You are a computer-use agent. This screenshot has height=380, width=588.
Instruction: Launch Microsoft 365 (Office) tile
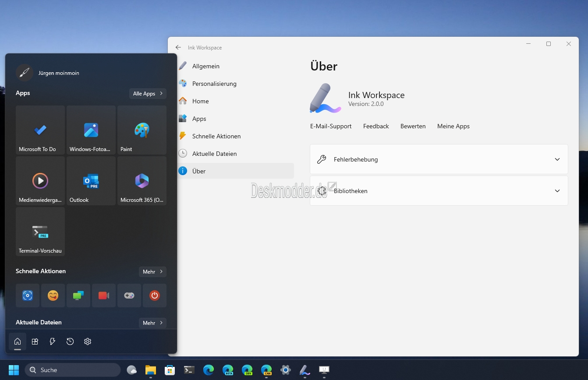click(142, 181)
